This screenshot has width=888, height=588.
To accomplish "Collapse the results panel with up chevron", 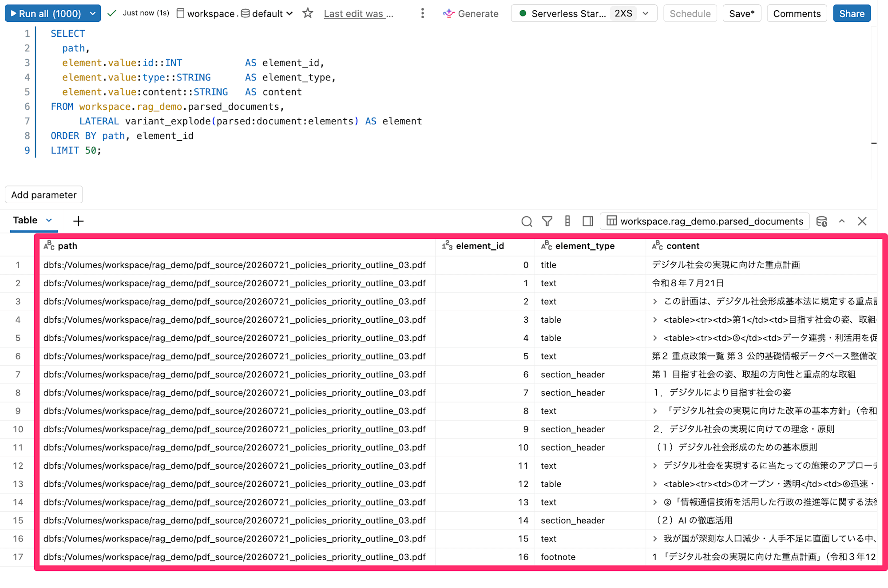I will point(842,221).
